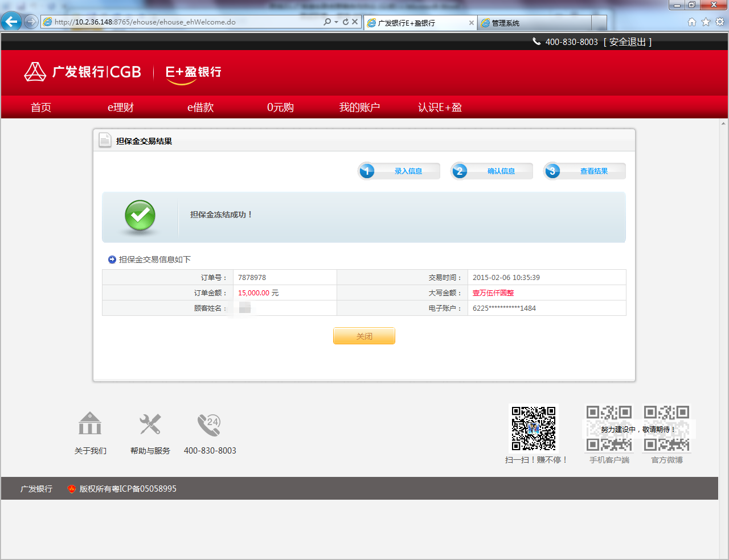Click step 2 确认信息
729x560 pixels.
[x=492, y=171]
